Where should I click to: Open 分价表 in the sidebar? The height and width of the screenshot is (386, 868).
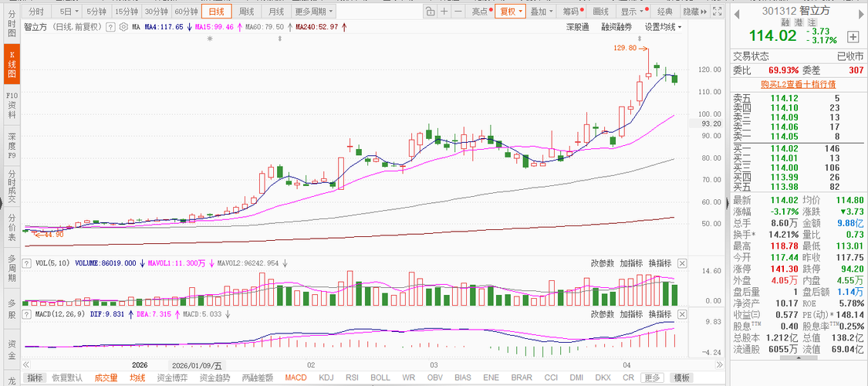point(12,229)
